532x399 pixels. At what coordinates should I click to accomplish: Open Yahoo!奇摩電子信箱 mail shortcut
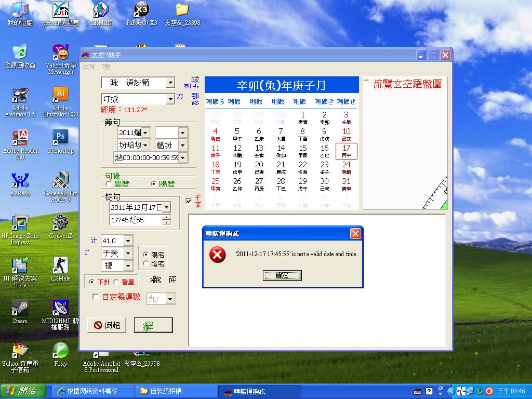[20, 357]
